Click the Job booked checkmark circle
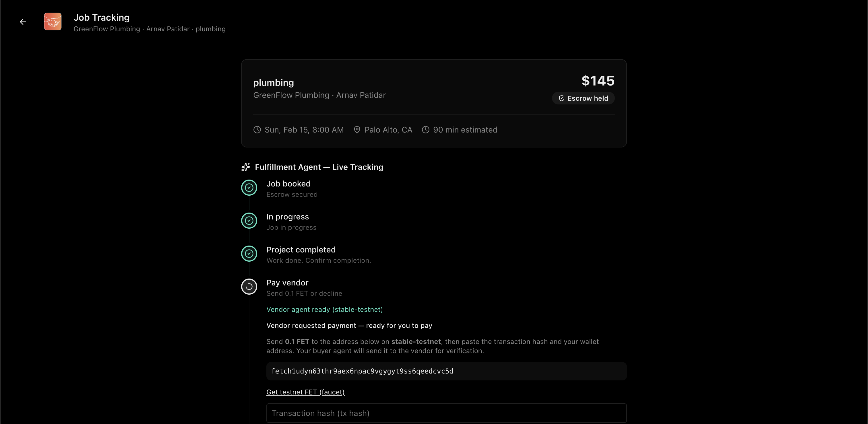The width and height of the screenshot is (868, 424). (x=249, y=188)
